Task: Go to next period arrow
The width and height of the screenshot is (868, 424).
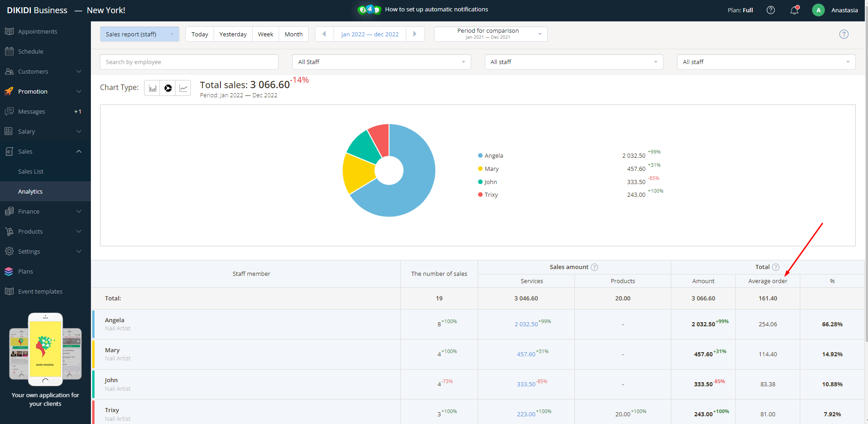Action: coord(415,34)
